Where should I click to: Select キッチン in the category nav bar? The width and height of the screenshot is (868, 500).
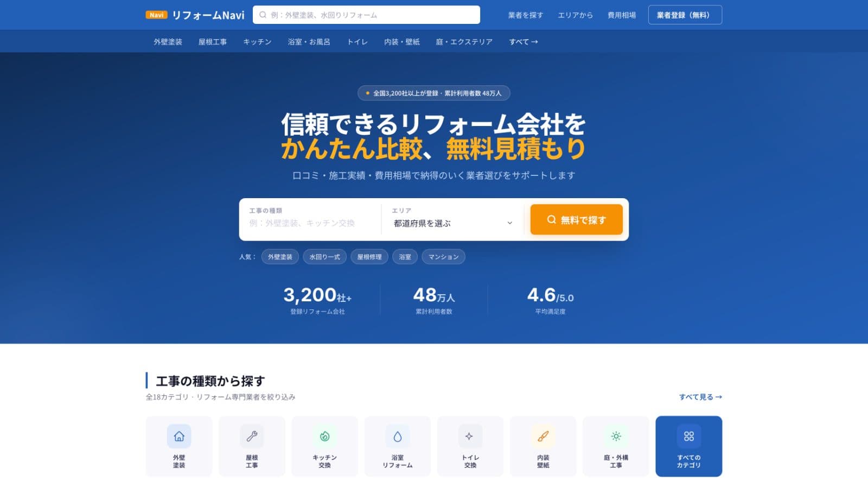(x=257, y=42)
